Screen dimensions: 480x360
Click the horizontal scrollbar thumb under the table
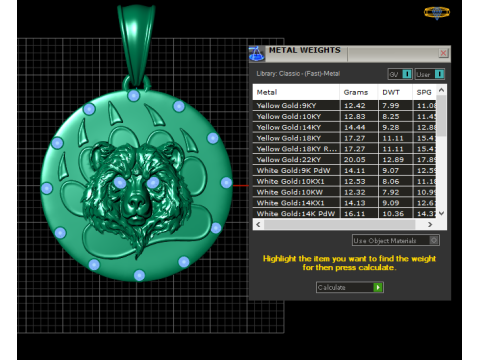point(340,224)
